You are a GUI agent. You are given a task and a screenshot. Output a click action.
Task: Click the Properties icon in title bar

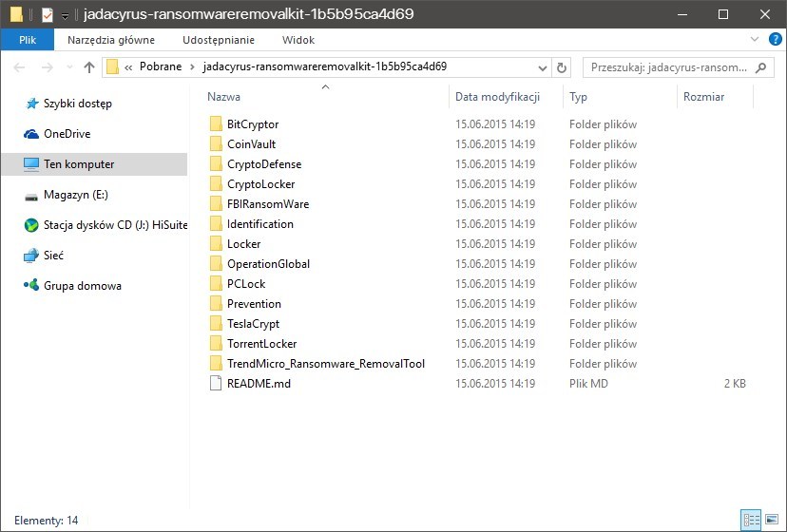(x=48, y=14)
